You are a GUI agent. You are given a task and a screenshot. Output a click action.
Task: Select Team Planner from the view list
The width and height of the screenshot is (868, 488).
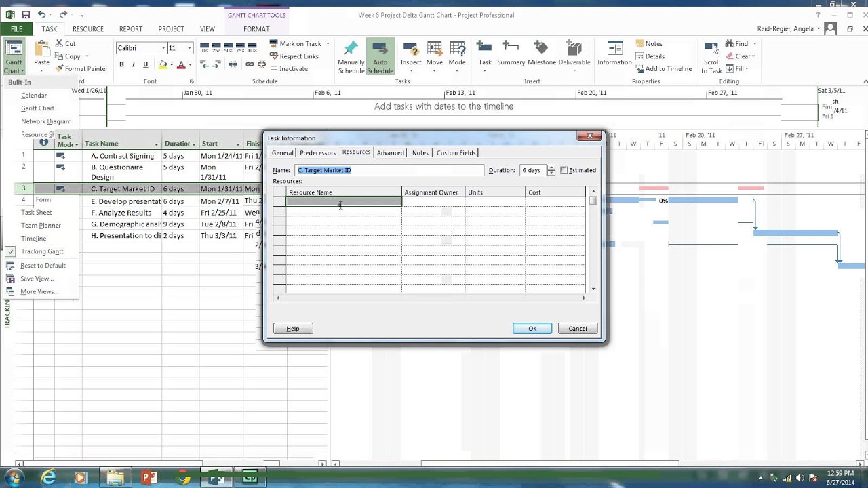(41, 226)
